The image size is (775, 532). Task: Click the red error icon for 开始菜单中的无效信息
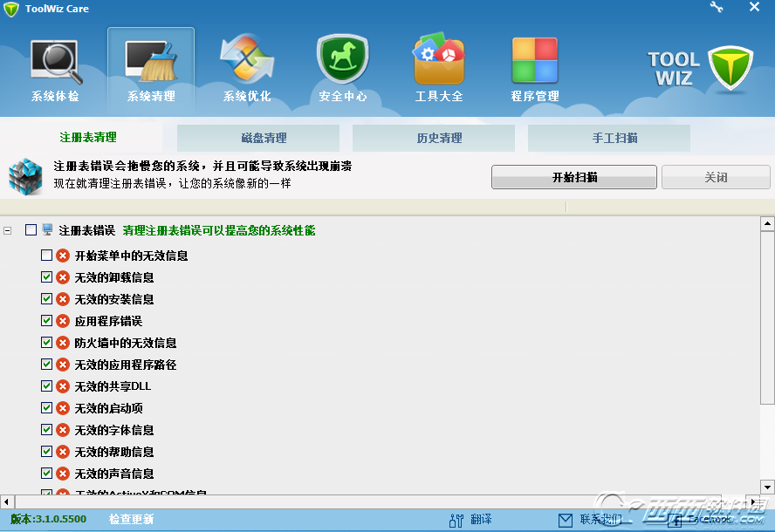[x=63, y=256]
